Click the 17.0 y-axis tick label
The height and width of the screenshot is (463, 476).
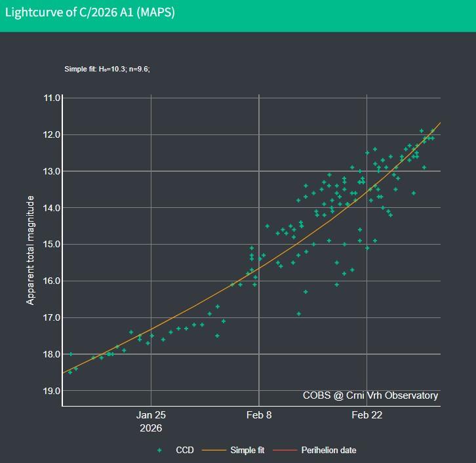52,317
